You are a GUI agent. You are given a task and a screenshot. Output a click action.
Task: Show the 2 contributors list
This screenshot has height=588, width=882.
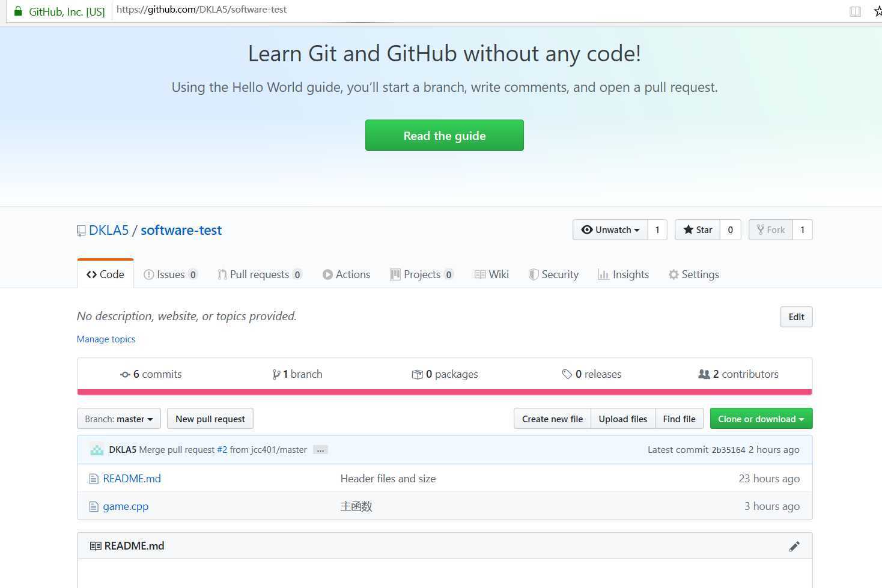click(738, 374)
